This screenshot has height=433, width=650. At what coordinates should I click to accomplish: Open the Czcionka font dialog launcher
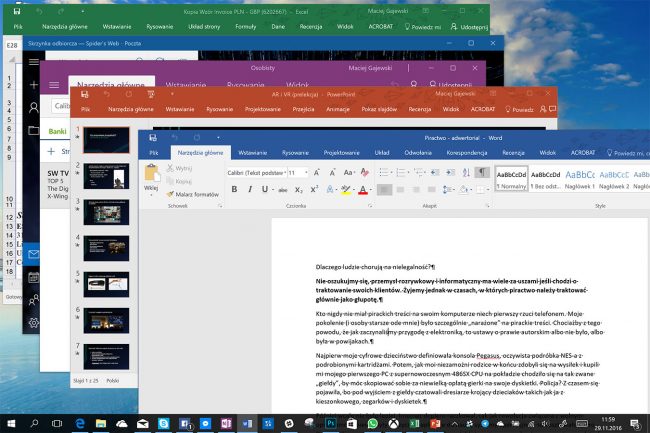[370, 206]
